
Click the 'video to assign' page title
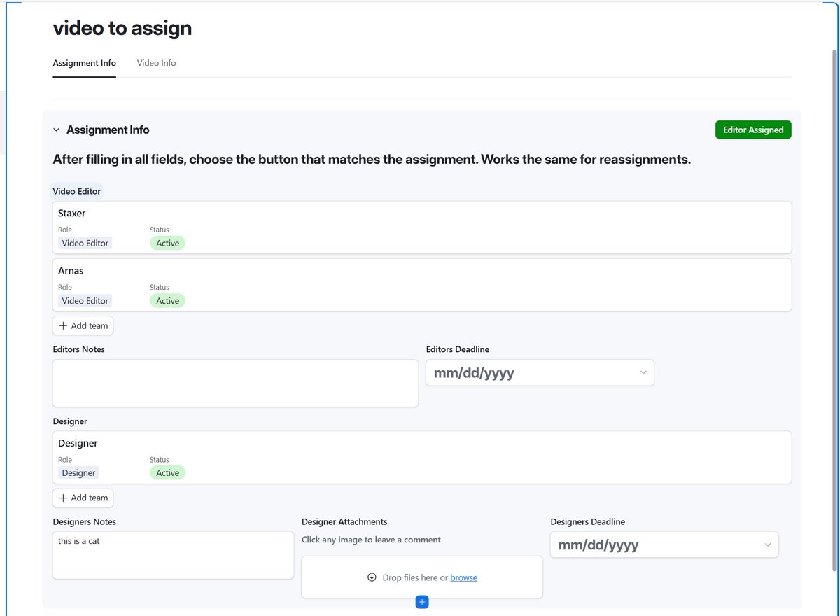(122, 28)
